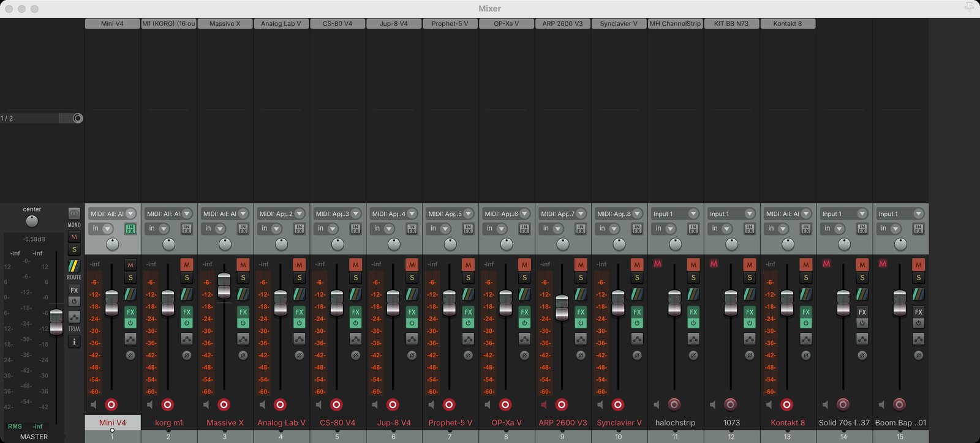
Task: Click the monitor speaker icon on Jup-8 V4
Action: (375, 404)
